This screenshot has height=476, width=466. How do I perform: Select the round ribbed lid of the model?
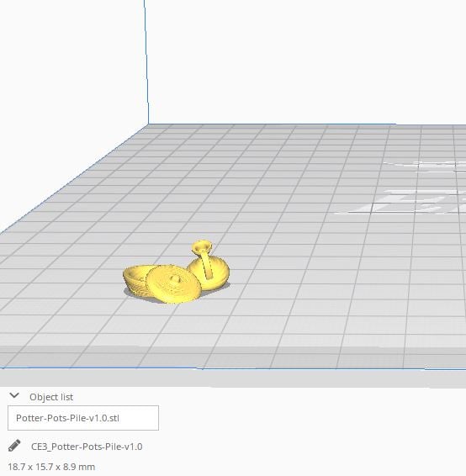[173, 284]
